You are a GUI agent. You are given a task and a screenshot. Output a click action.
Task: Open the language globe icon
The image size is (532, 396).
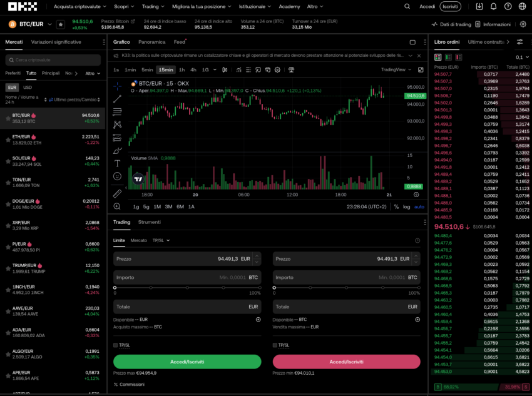click(522, 6)
